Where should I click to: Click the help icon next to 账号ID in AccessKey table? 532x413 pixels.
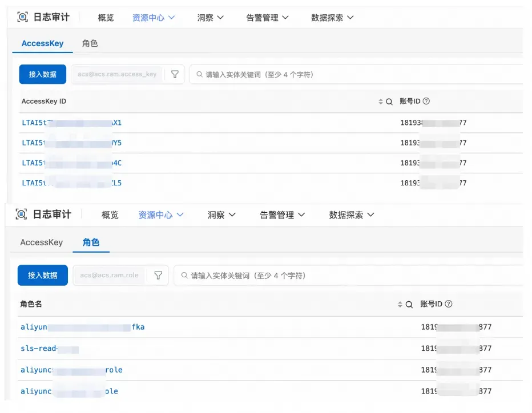(428, 101)
